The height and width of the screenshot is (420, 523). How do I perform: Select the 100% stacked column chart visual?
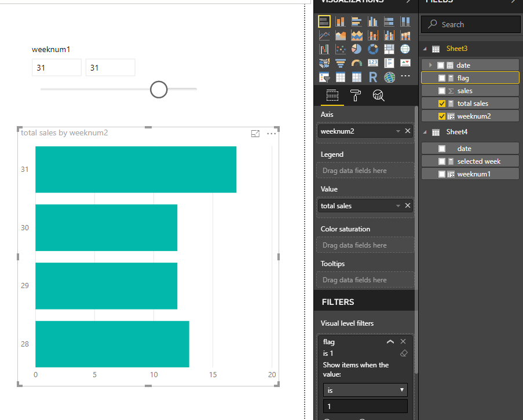point(405,21)
